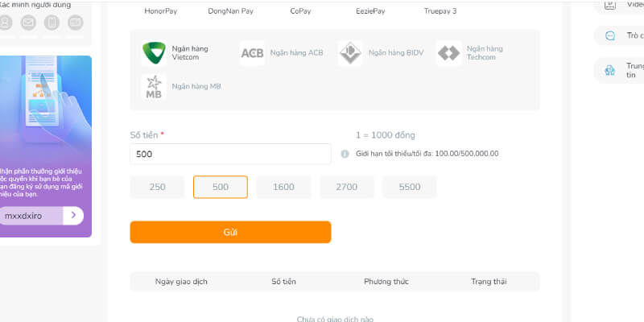
Task: Click the ID document verification icon
Action: 52,23
